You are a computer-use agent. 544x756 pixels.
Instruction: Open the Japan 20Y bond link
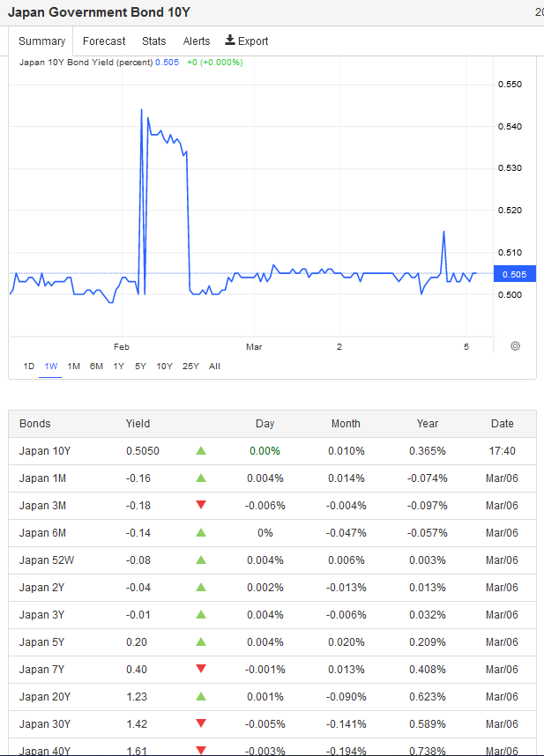pyautogui.click(x=45, y=697)
